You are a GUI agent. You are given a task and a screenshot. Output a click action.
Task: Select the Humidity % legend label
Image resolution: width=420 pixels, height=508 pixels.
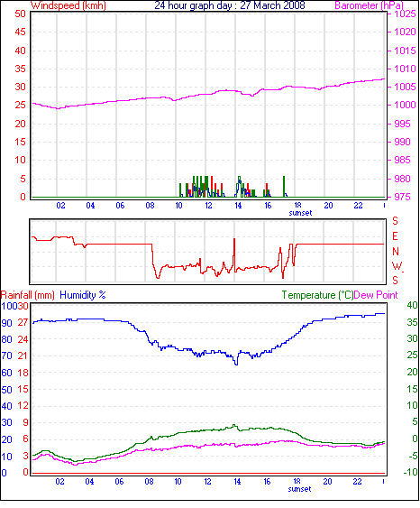[83, 295]
